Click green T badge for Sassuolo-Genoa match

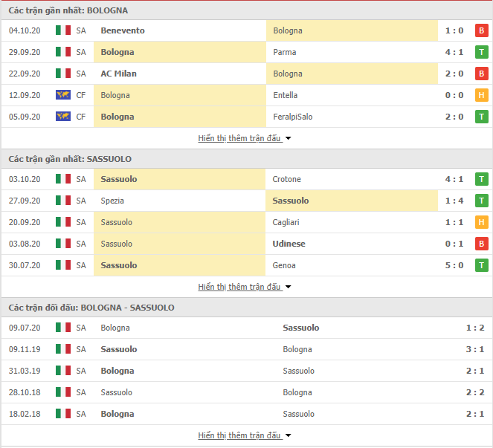[x=481, y=265]
